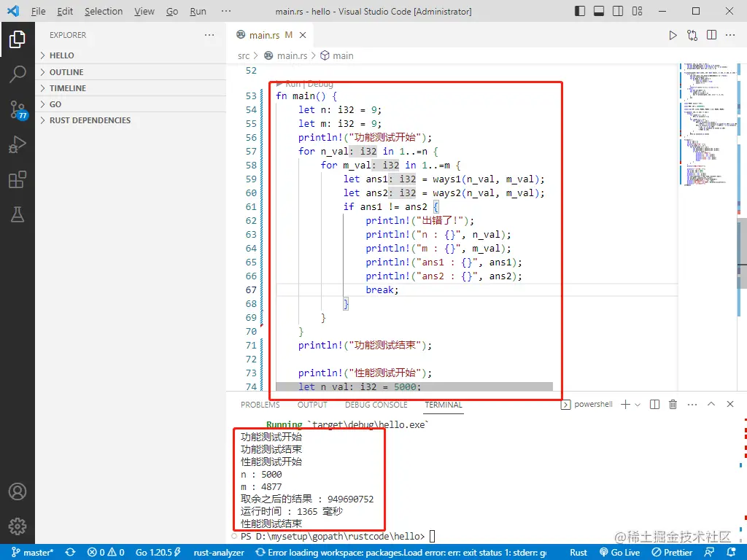Open the File menu
The image size is (747, 560).
38,11
